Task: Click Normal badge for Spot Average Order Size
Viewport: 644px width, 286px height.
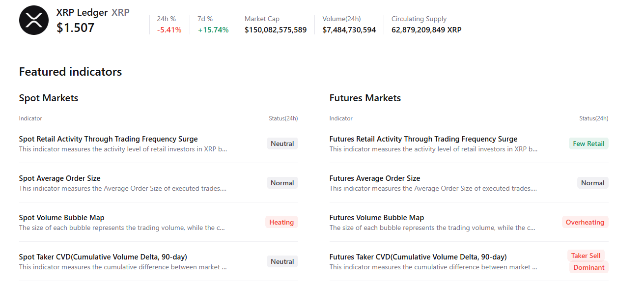Action: (x=282, y=183)
